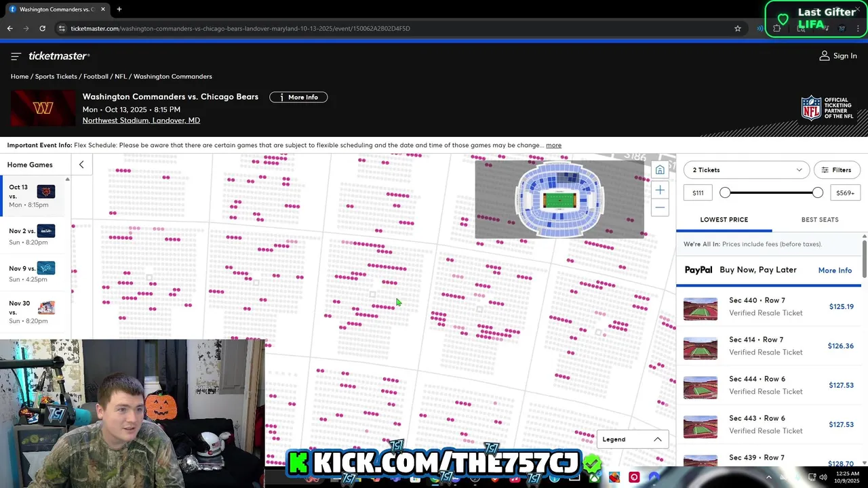This screenshot has width=868, height=488.
Task: Select the Sec 440 Row 7 listing
Action: pyautogui.click(x=769, y=307)
